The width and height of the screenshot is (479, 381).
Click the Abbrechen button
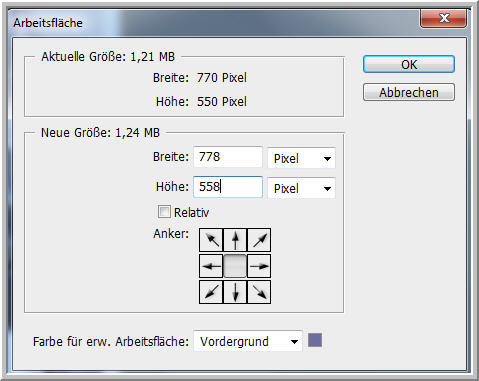tap(409, 92)
